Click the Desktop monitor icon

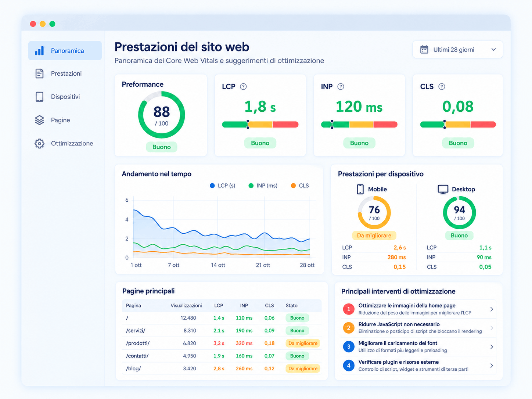pyautogui.click(x=443, y=189)
